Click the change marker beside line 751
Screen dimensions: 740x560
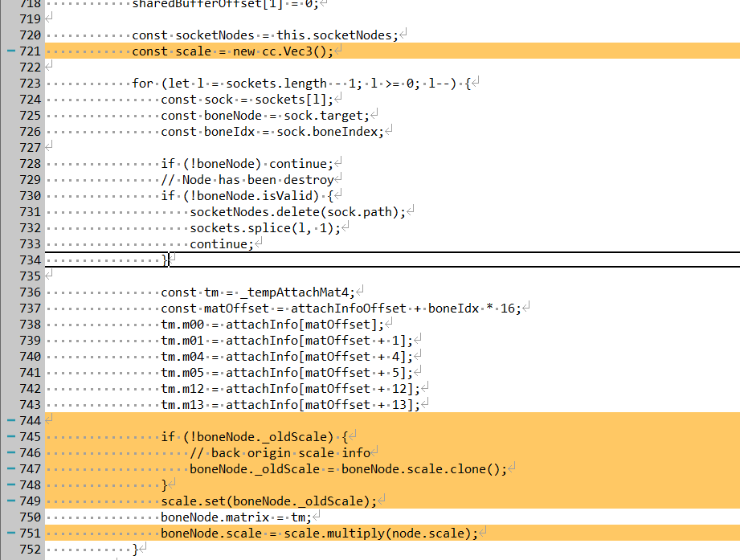(x=11, y=533)
